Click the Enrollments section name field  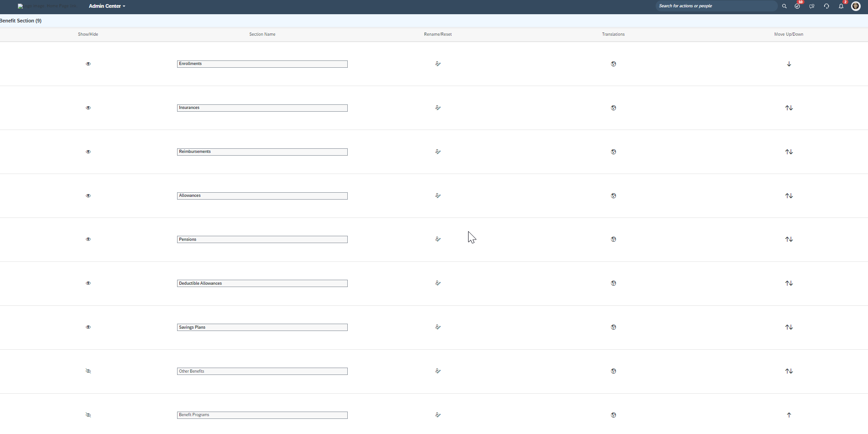(262, 64)
